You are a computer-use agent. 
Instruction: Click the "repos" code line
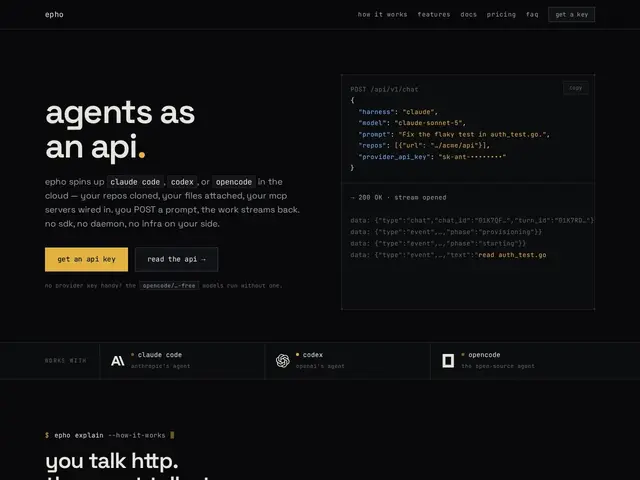pos(424,145)
